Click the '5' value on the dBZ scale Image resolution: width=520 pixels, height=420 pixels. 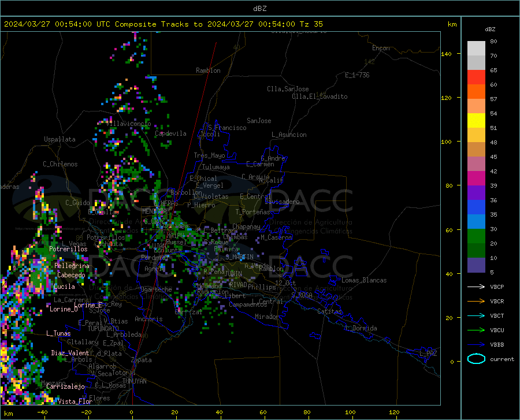[492, 273]
